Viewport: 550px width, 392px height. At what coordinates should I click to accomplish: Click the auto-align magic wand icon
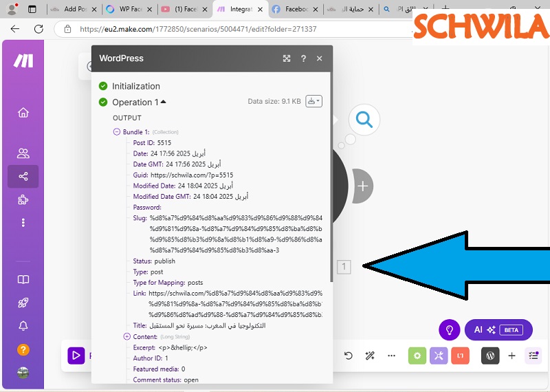pyautogui.click(x=370, y=356)
